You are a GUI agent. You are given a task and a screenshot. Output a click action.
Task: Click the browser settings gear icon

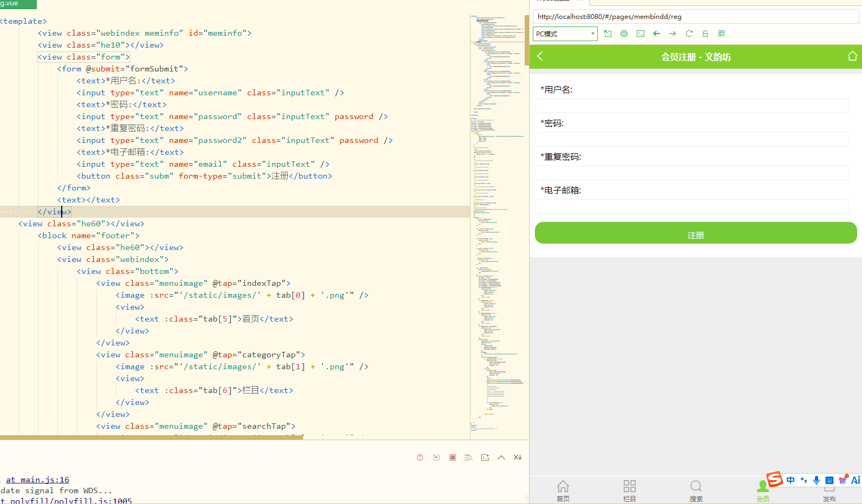click(x=624, y=34)
